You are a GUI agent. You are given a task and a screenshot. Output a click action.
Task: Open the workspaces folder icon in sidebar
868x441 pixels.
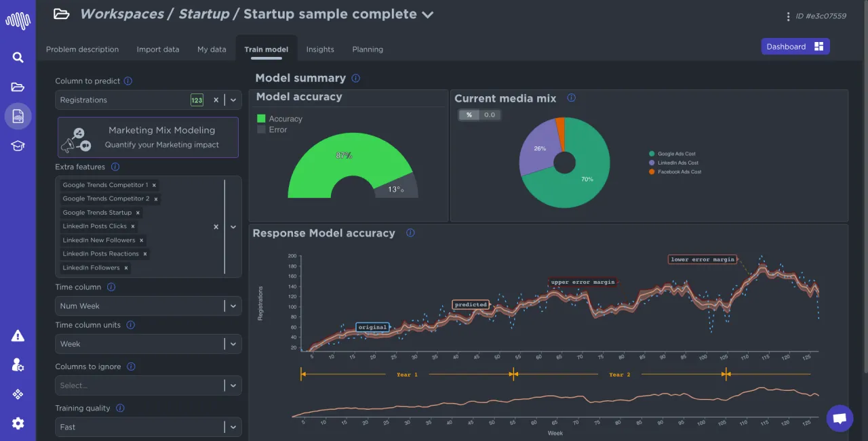pos(18,87)
